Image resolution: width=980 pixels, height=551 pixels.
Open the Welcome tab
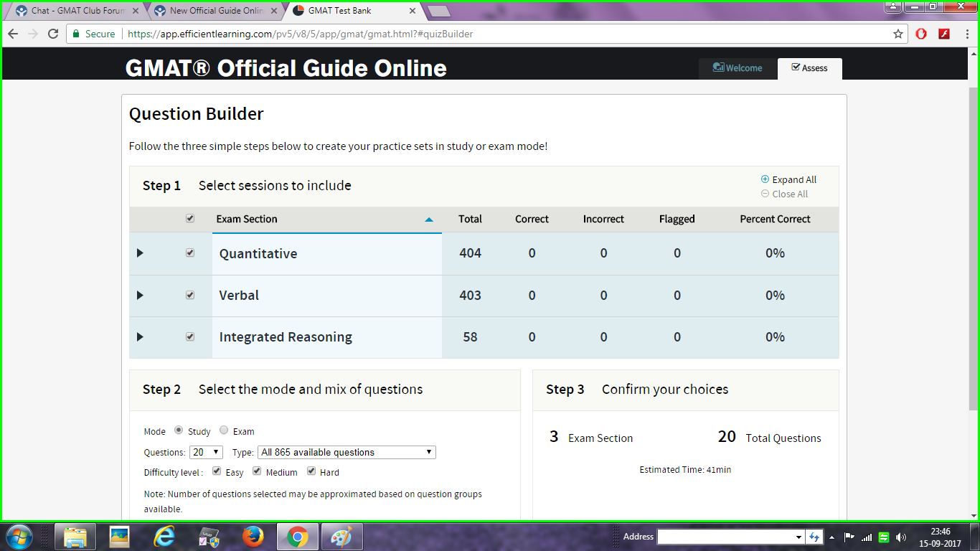pos(738,68)
